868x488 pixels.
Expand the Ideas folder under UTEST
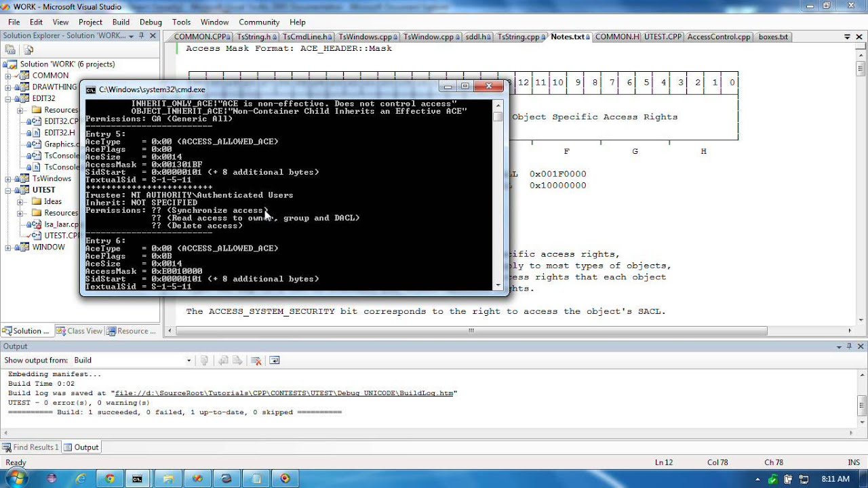pyautogui.click(x=20, y=202)
